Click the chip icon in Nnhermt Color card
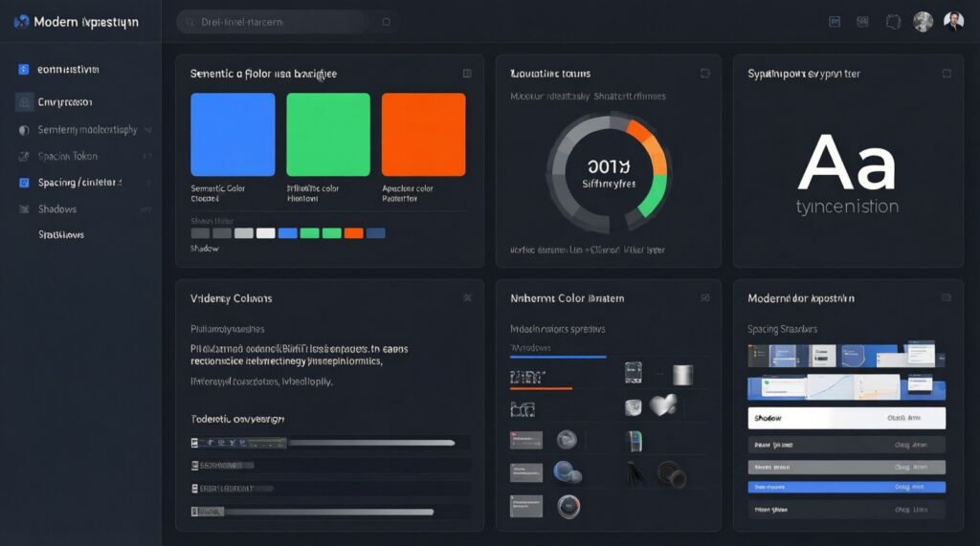 coord(634,373)
